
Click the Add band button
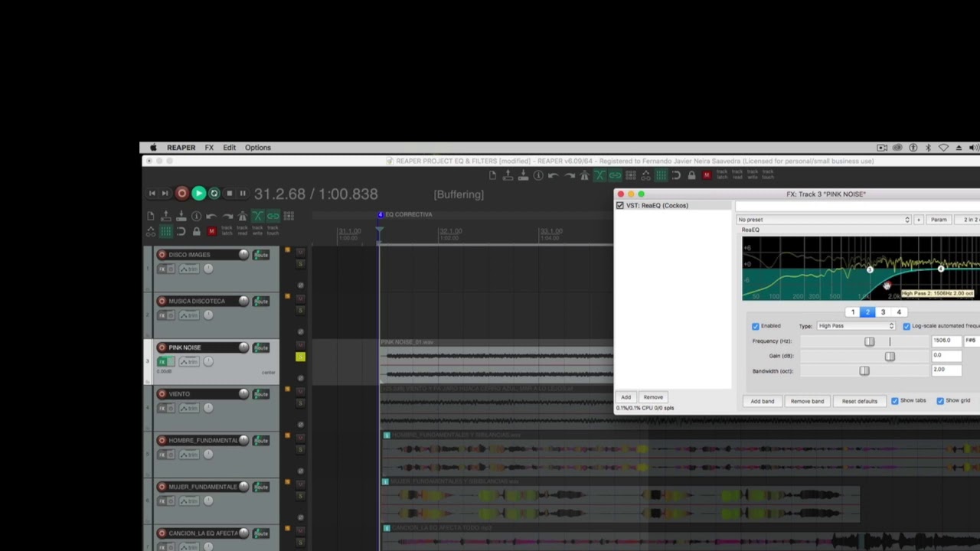click(x=762, y=401)
